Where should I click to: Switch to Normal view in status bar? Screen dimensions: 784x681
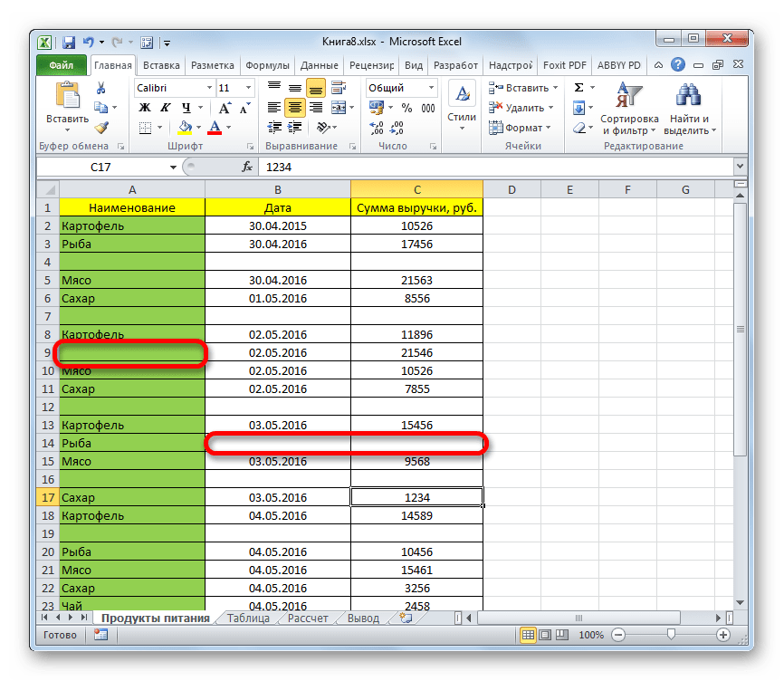point(528,635)
